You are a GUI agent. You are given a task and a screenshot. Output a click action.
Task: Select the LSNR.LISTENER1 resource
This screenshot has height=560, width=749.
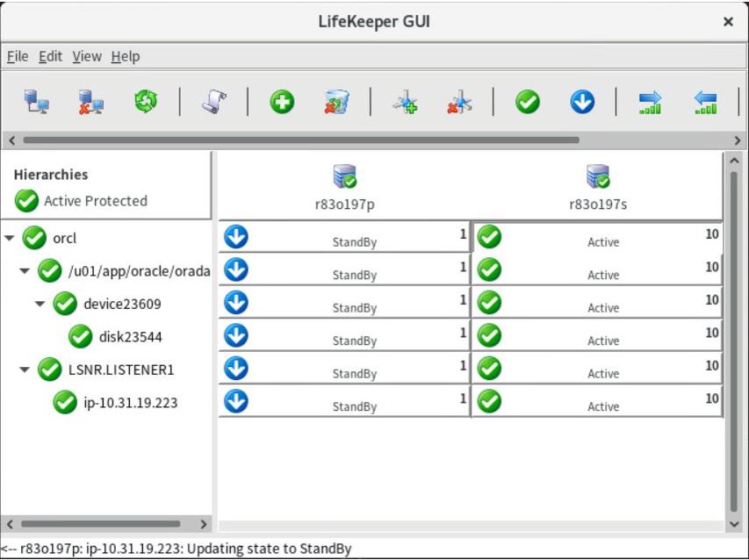click(x=121, y=370)
